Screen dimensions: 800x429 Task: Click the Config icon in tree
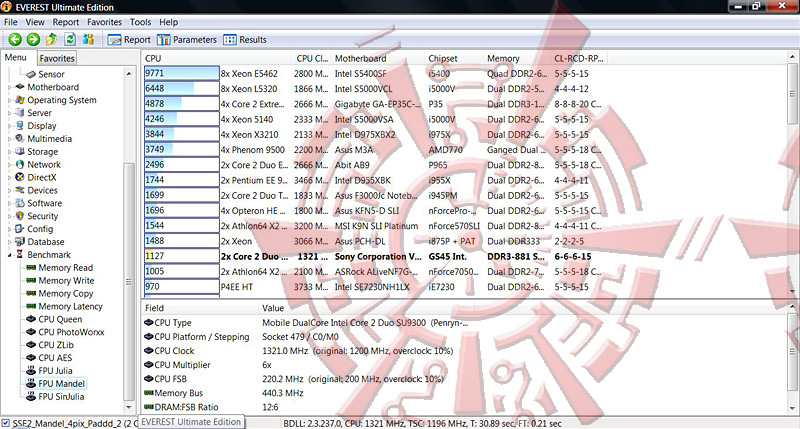coord(20,229)
